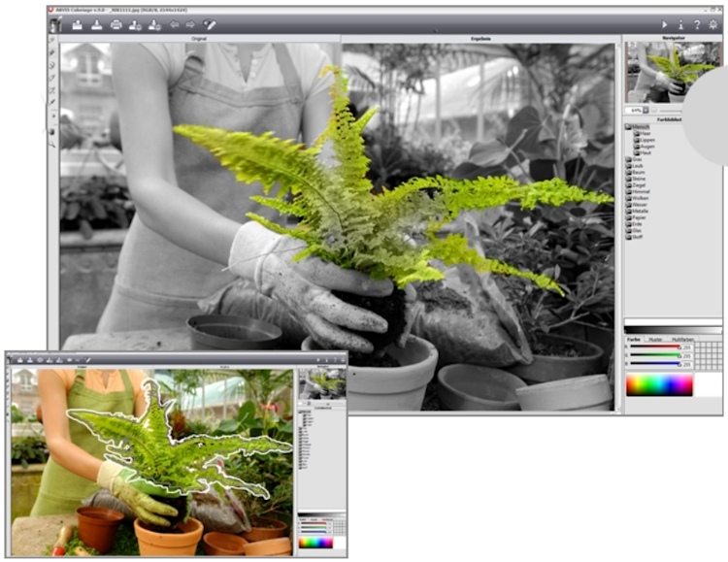
Task: Select the eyedropper tool in left toolbar
Action: [x=52, y=102]
